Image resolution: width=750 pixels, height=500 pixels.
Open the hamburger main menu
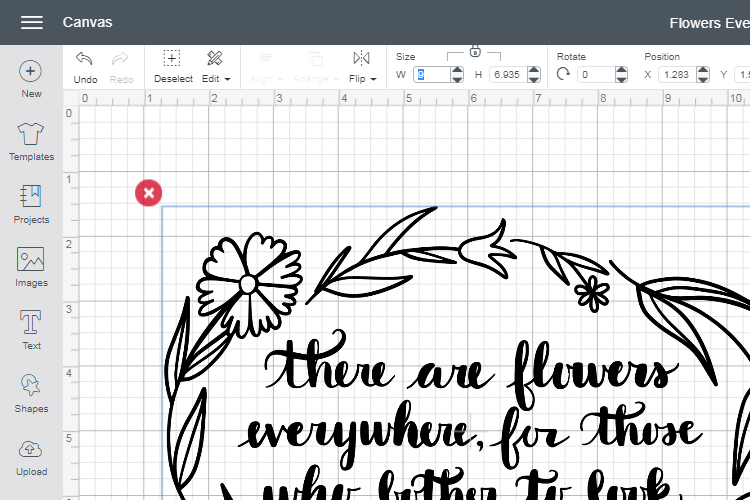click(32, 22)
